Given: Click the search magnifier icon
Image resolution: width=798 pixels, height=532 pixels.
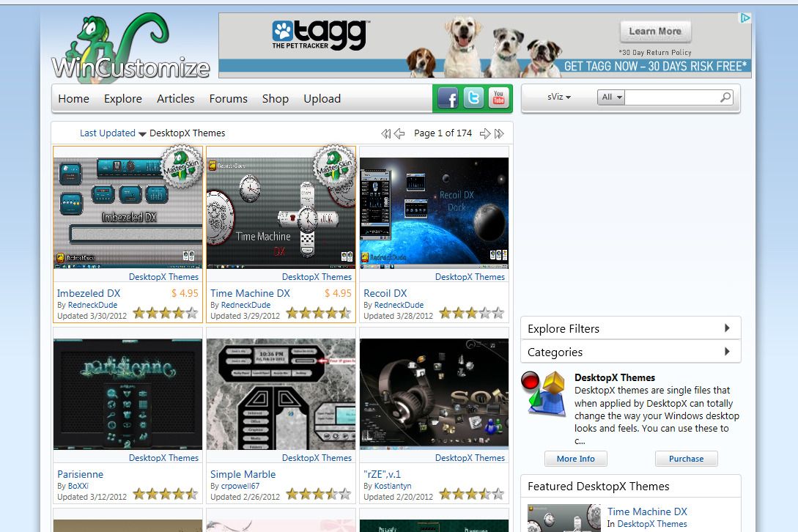Looking at the screenshot, I should (725, 97).
